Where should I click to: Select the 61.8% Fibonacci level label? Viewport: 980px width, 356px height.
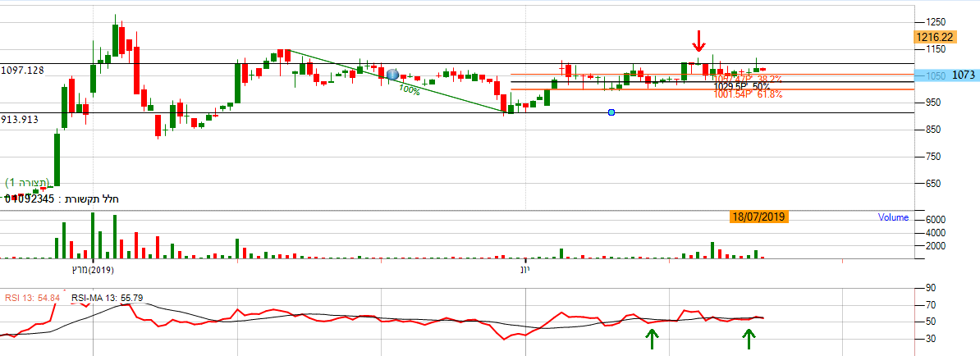click(x=748, y=94)
